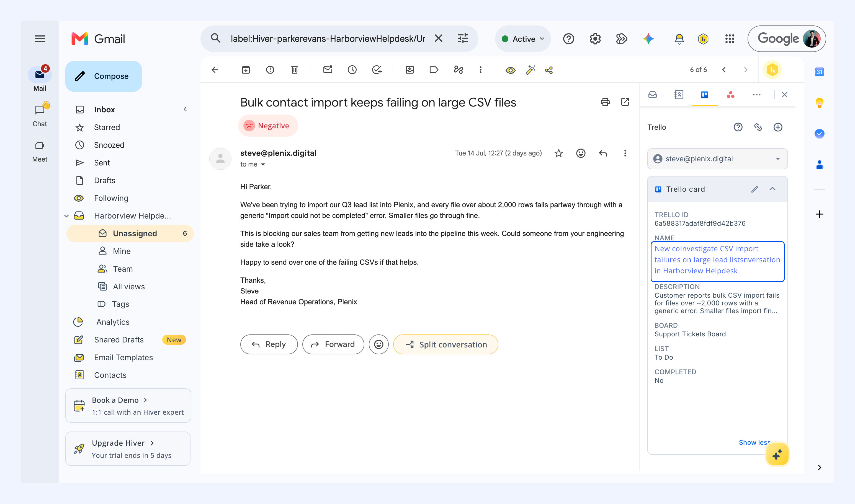Open the Unassigned view in sidebar

(130, 234)
